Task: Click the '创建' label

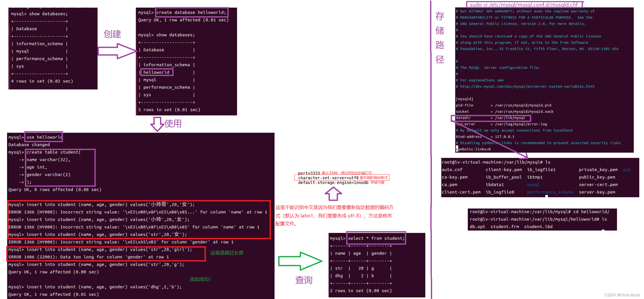Action: (x=112, y=34)
